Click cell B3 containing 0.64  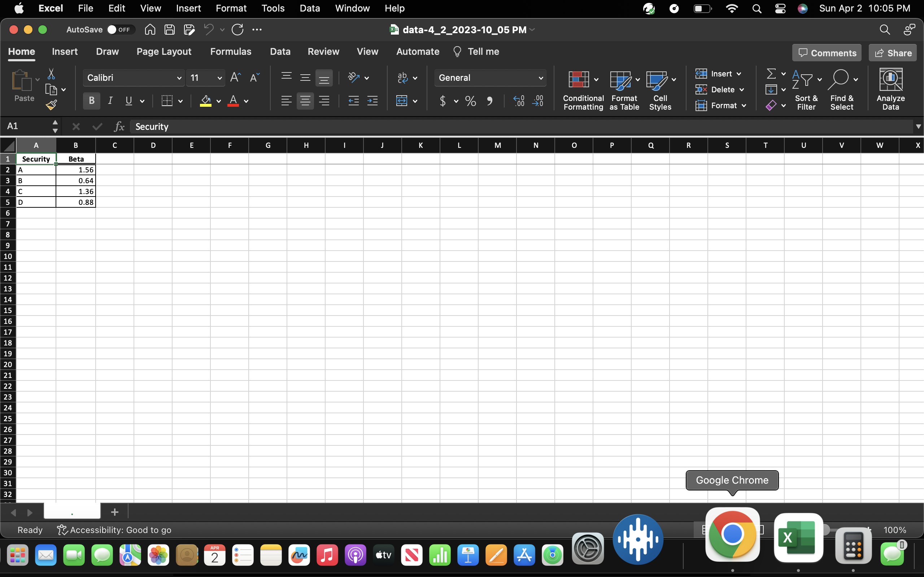click(x=75, y=181)
